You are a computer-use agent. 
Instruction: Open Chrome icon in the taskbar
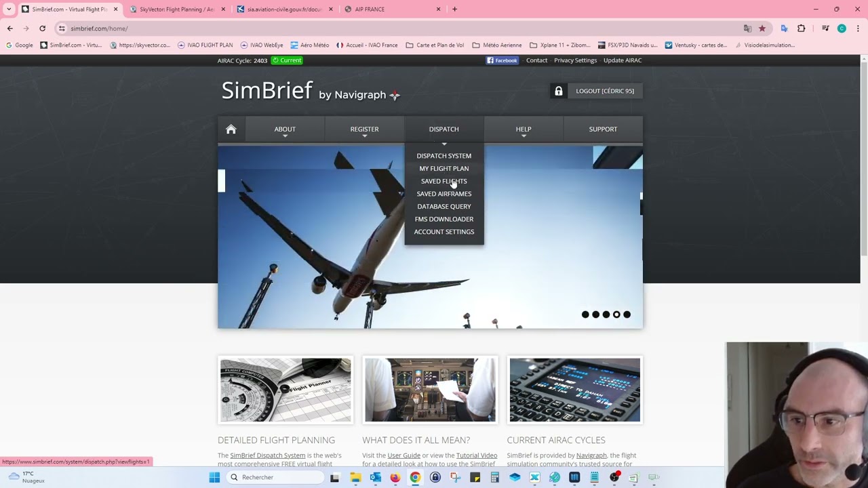tap(415, 477)
